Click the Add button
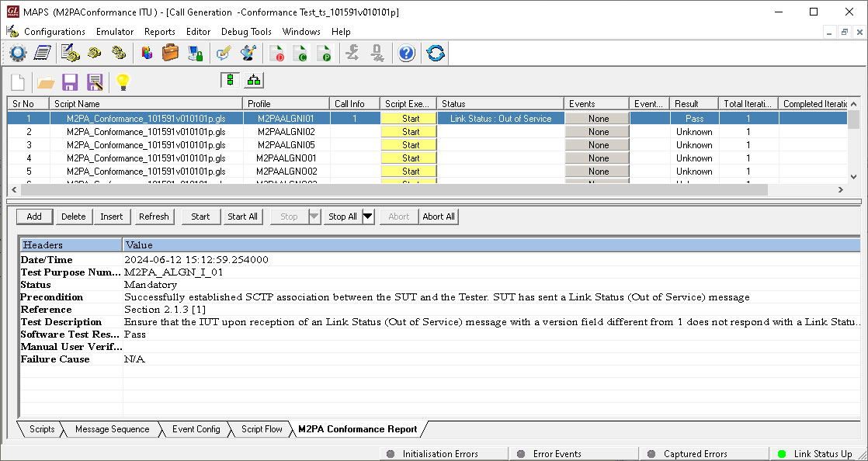 click(34, 217)
